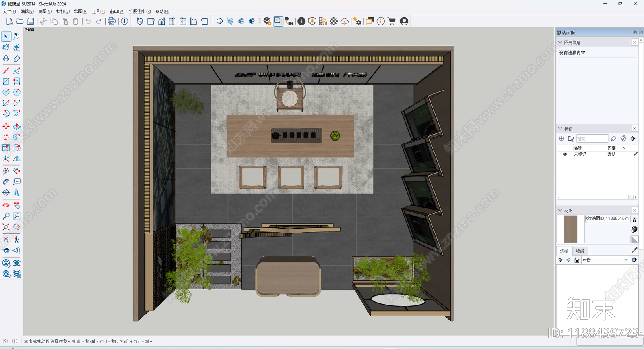Click the 未标记 tag pencil color marker
The image size is (644, 349).
pos(635,154)
